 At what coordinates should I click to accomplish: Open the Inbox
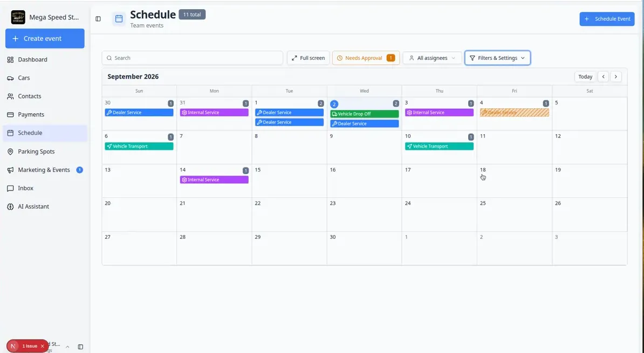(x=45, y=188)
